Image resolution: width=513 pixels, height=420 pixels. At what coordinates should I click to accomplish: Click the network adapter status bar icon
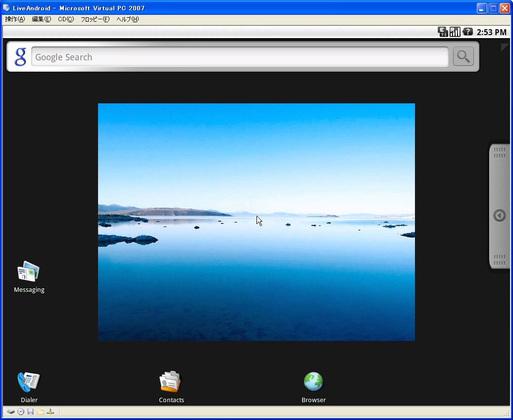(x=50, y=412)
